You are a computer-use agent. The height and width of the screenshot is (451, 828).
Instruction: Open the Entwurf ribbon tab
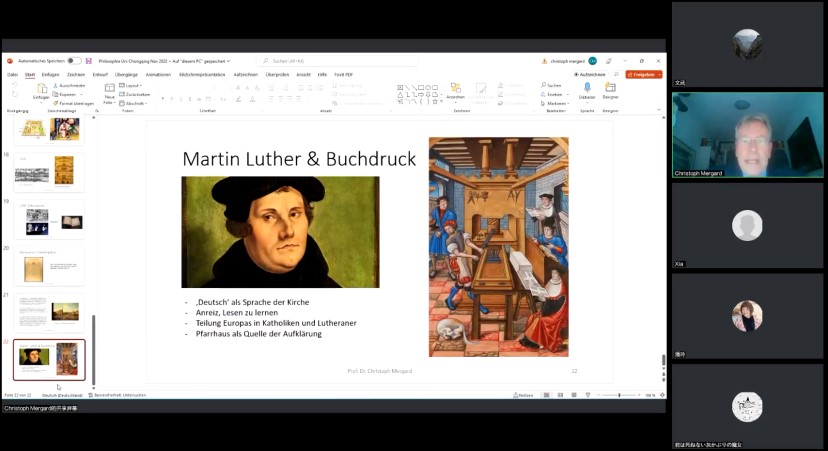pos(100,74)
